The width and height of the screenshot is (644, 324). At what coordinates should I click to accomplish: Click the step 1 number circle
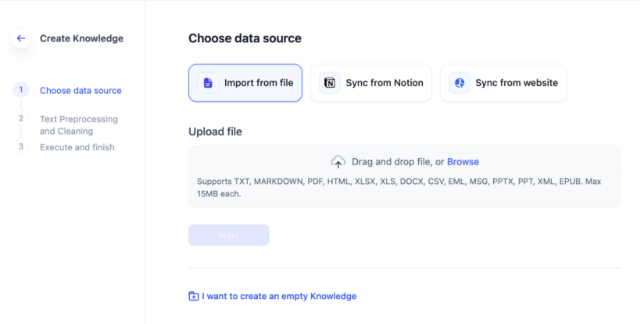(21, 90)
